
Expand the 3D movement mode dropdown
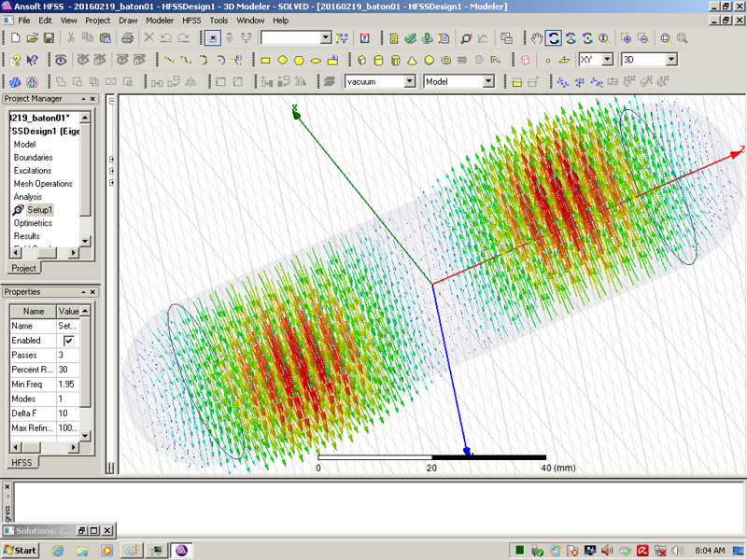click(670, 60)
